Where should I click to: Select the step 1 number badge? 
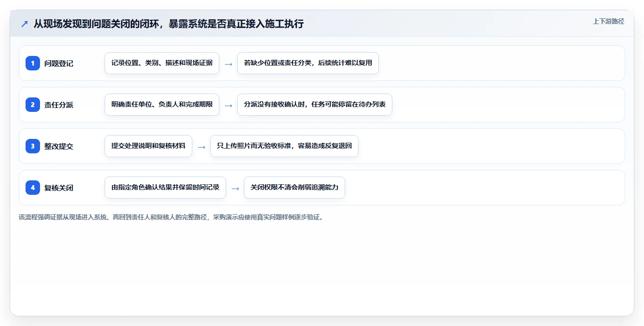[x=33, y=63]
